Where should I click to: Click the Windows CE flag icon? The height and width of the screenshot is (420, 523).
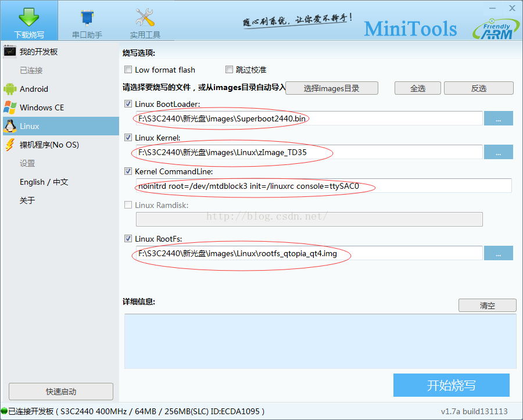coord(10,107)
